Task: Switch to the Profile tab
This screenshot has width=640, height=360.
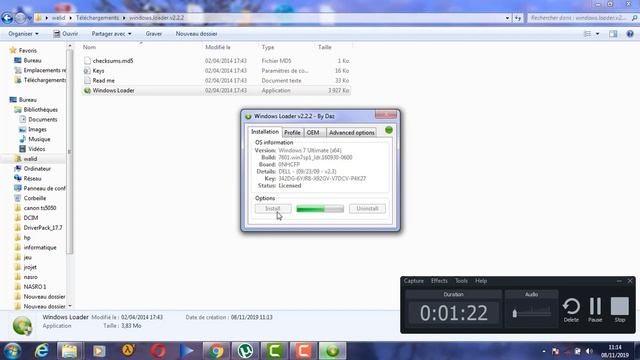Action: tap(292, 133)
